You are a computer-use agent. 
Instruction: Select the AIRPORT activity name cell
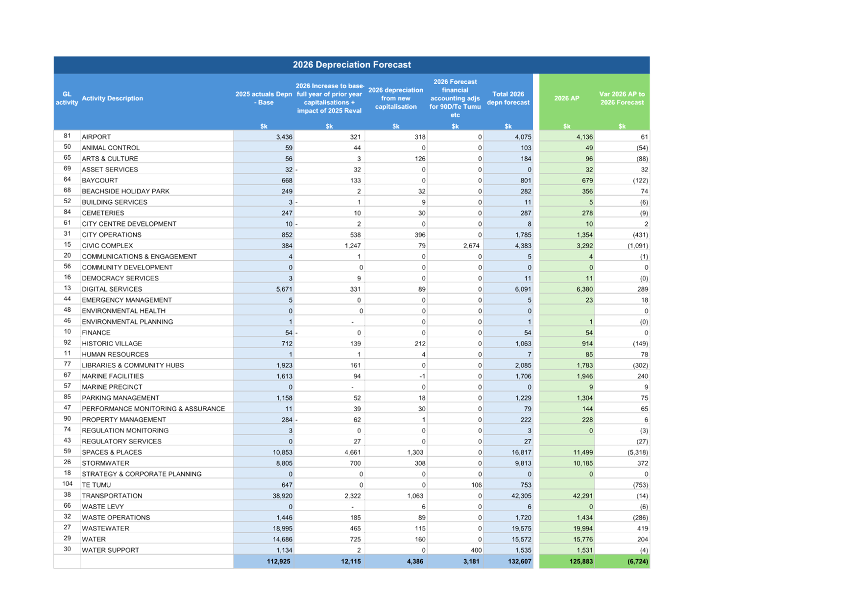[96, 137]
